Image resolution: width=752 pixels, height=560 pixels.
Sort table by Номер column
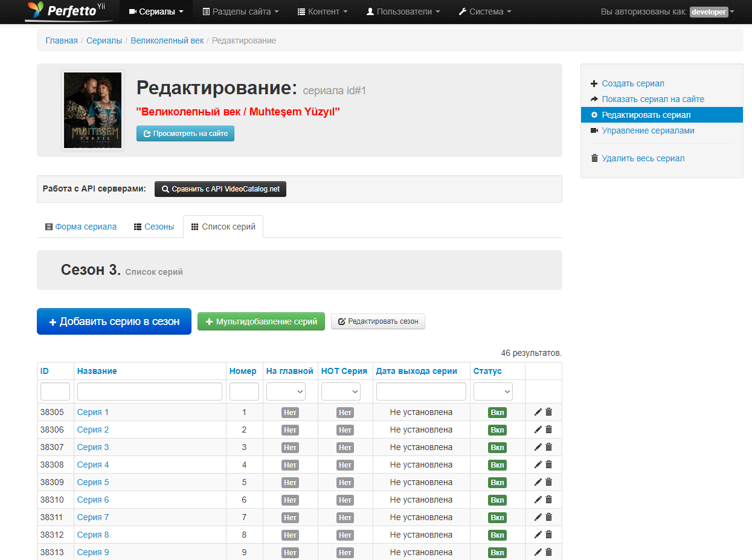[243, 371]
